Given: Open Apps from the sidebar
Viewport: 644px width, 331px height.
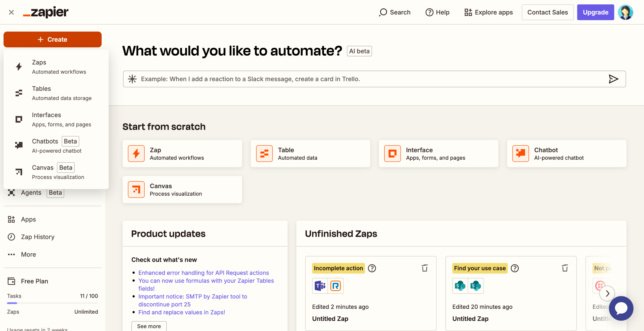Looking at the screenshot, I should click(x=28, y=219).
